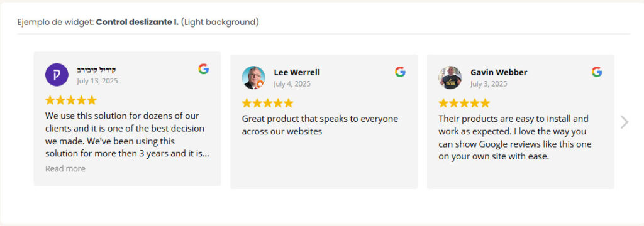
Task: Click the Google icon on the Hebrew-name reviewer's card
Action: [203, 69]
